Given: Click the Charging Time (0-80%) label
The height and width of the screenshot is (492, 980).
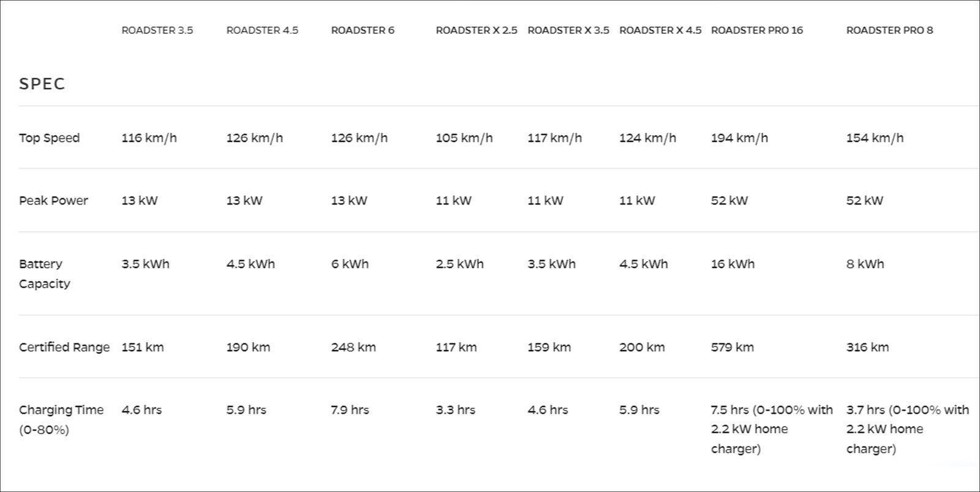Looking at the screenshot, I should coord(61,419).
